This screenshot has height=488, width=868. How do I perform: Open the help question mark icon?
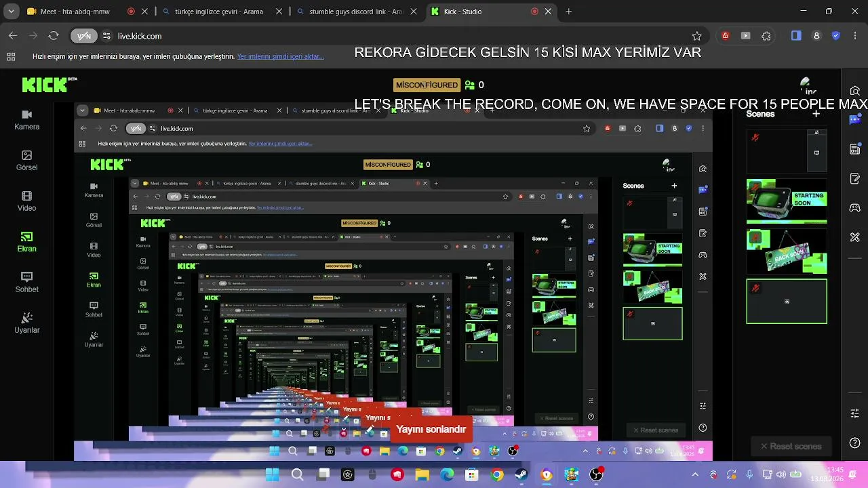(855, 443)
